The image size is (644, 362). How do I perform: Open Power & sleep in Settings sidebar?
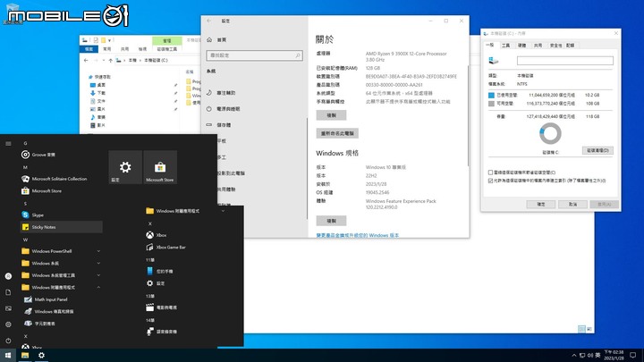click(224, 109)
